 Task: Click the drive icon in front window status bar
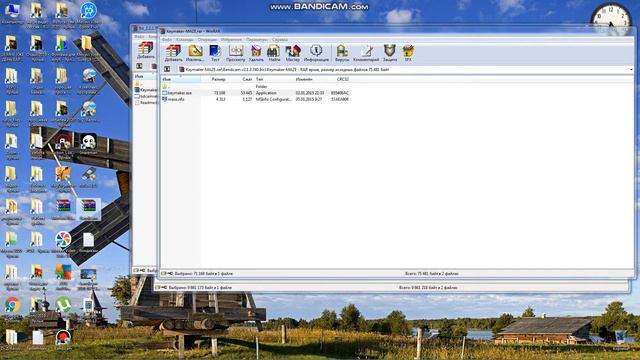[x=164, y=273]
